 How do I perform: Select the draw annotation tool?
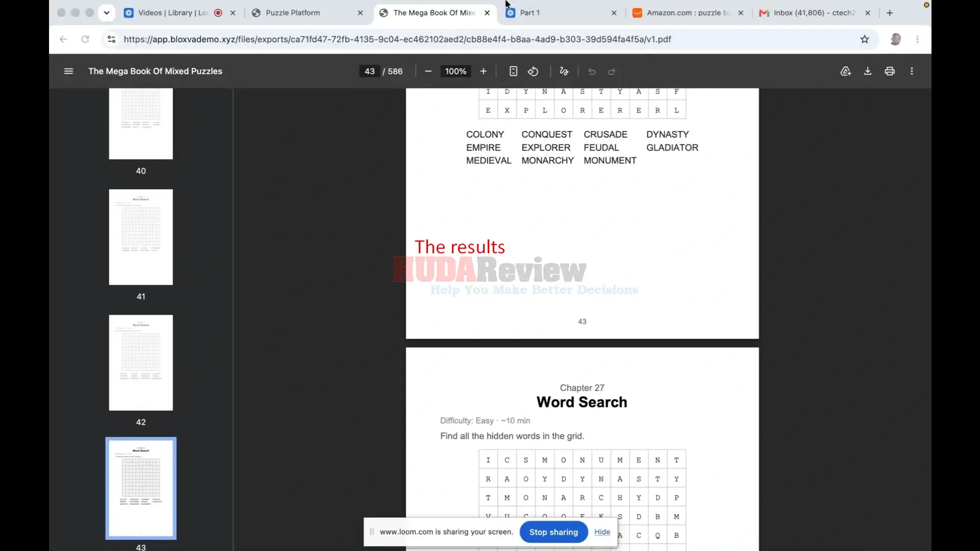click(564, 71)
